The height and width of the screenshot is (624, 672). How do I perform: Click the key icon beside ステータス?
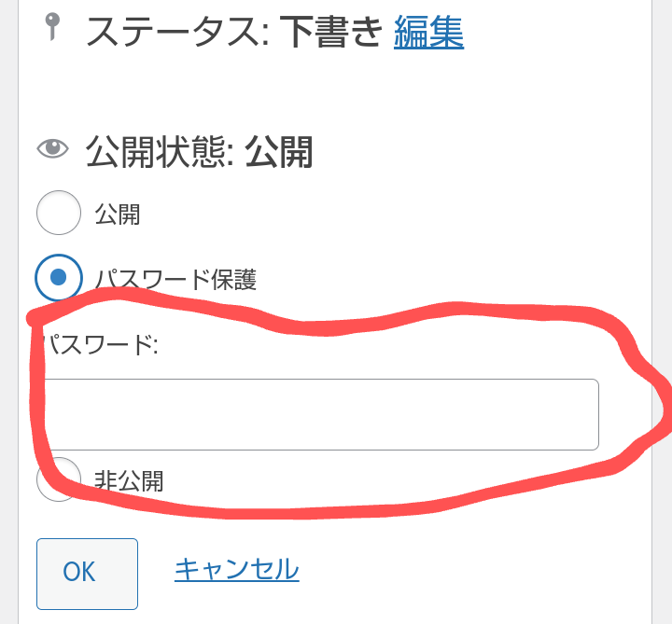tap(52, 26)
